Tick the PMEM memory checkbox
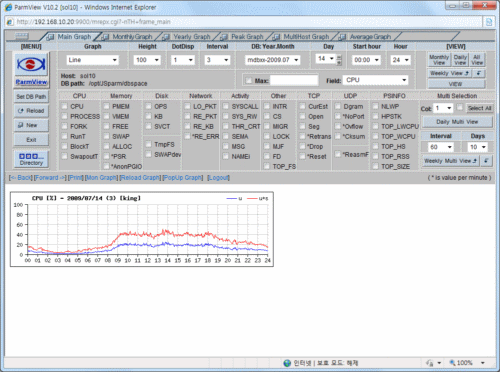500x372 pixels. 106,106
